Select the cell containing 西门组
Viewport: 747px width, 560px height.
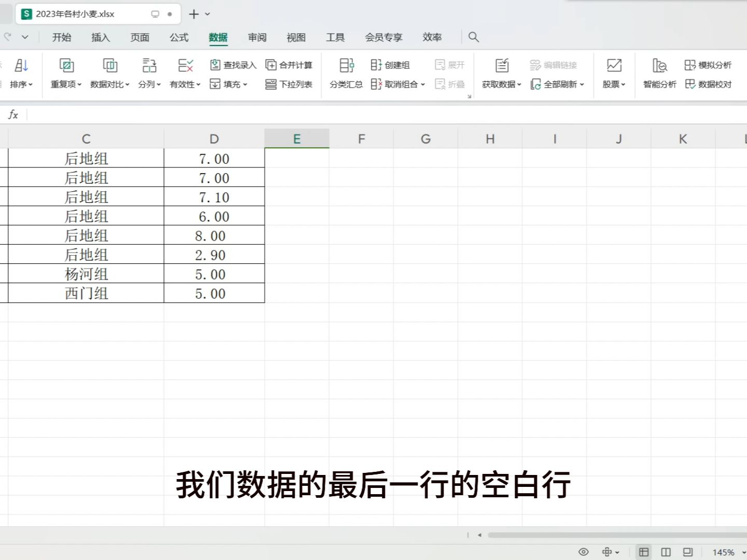click(86, 293)
